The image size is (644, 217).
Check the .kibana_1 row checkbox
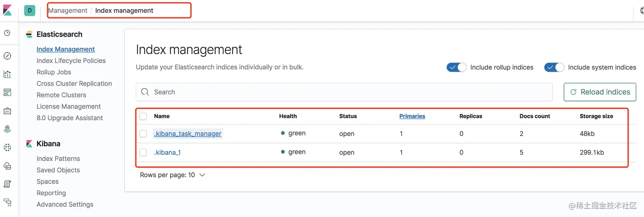[x=144, y=153]
